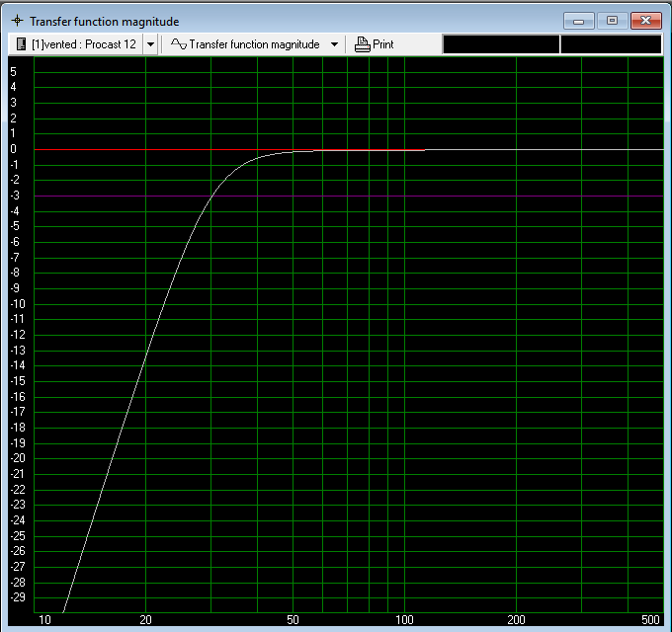
Task: Click the '20' frequency axis label
Action: pos(145,620)
